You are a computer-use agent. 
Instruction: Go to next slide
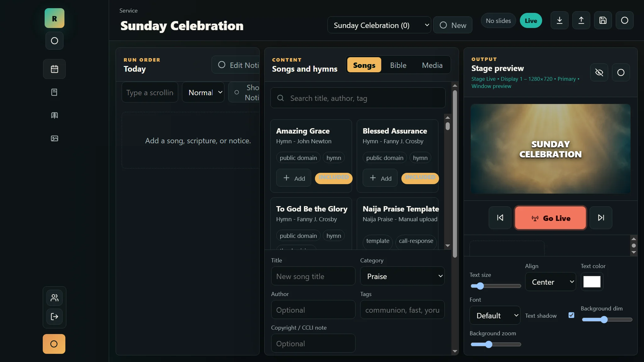[x=601, y=218]
